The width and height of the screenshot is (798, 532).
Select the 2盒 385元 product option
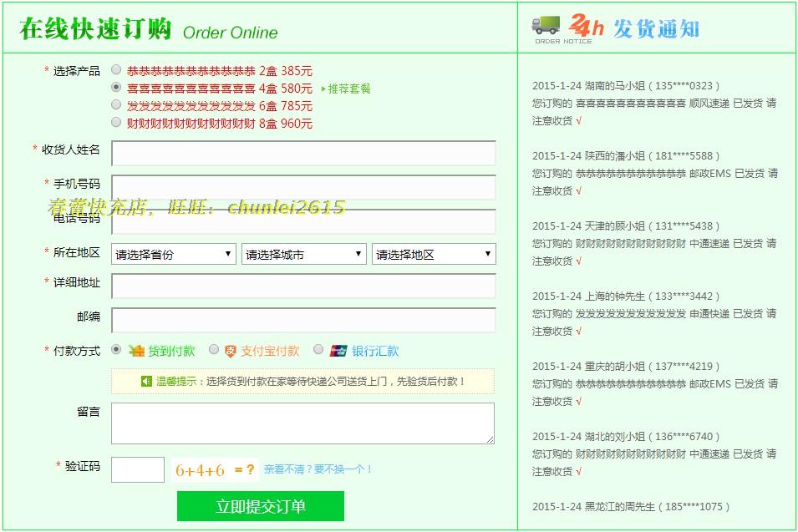coord(116,70)
